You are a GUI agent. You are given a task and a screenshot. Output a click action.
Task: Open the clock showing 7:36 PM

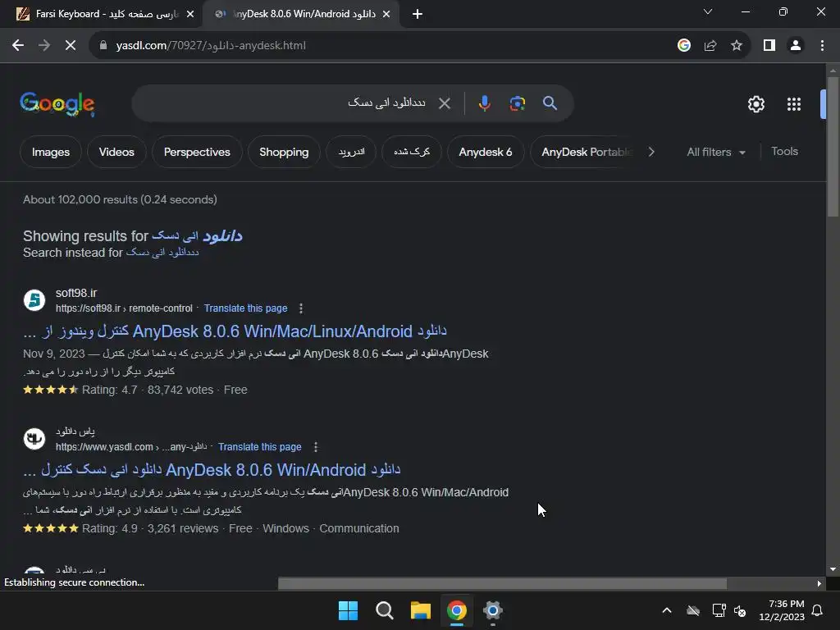pyautogui.click(x=781, y=610)
